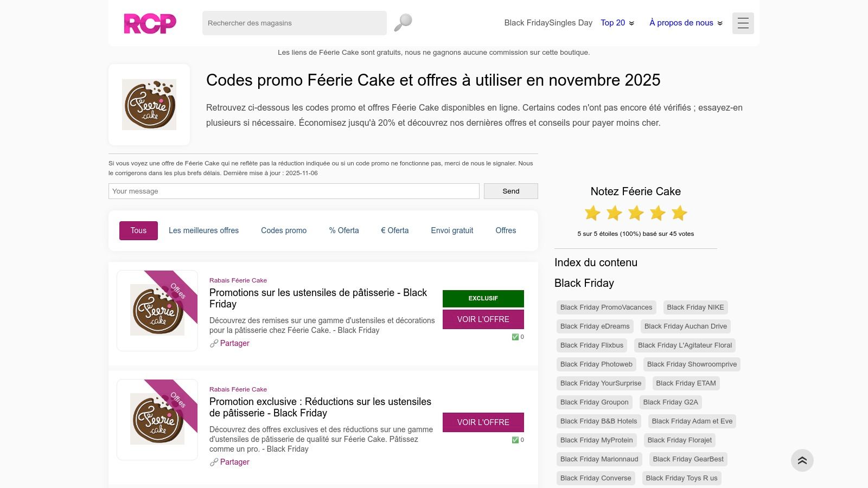This screenshot has width=868, height=488.
Task: Open the hamburger menu
Action: point(743,23)
